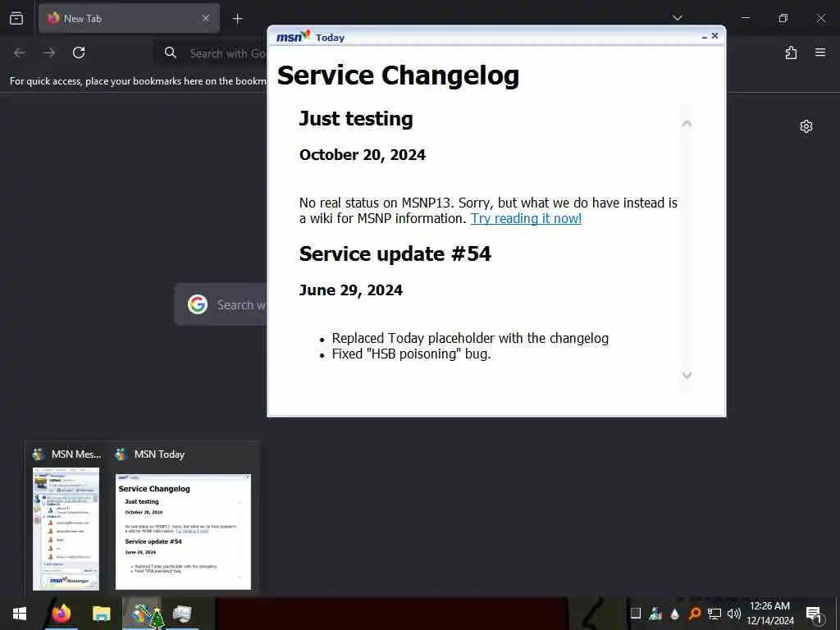Close the MSN Today window

point(714,36)
